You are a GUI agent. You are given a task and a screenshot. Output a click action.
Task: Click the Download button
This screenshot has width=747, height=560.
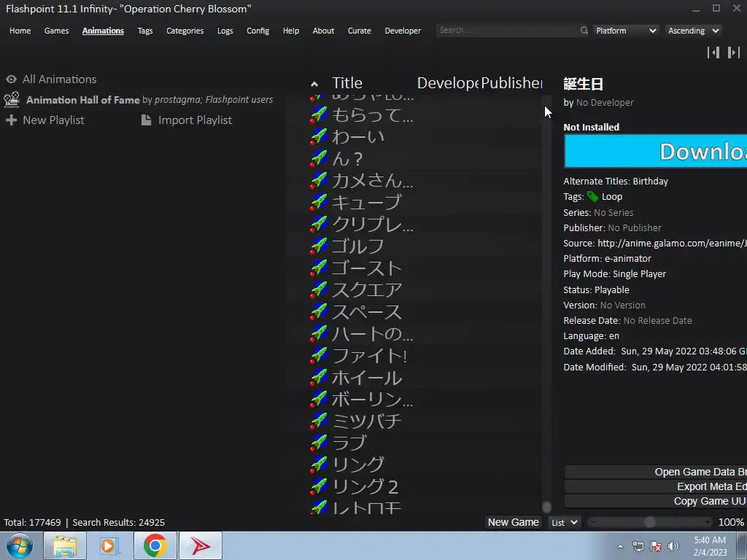pyautogui.click(x=656, y=152)
